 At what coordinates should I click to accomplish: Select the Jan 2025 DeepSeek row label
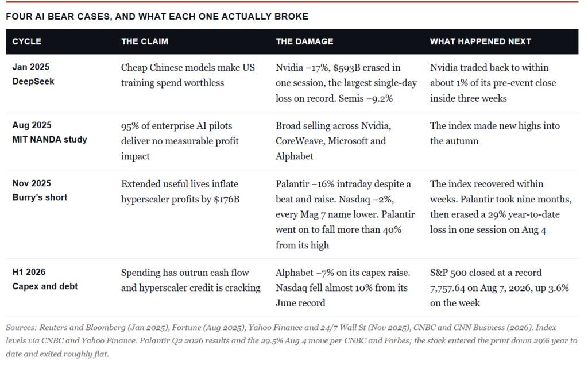pos(33,74)
